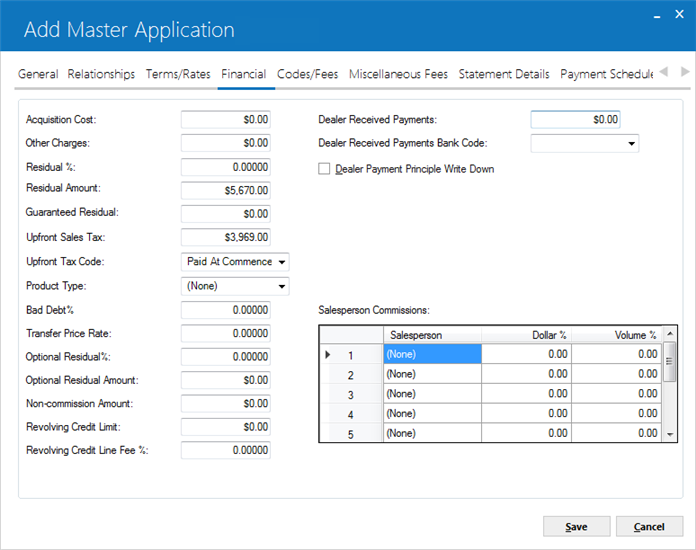696x550 pixels.
Task: Select Salesperson cell in row 3
Action: coord(432,394)
